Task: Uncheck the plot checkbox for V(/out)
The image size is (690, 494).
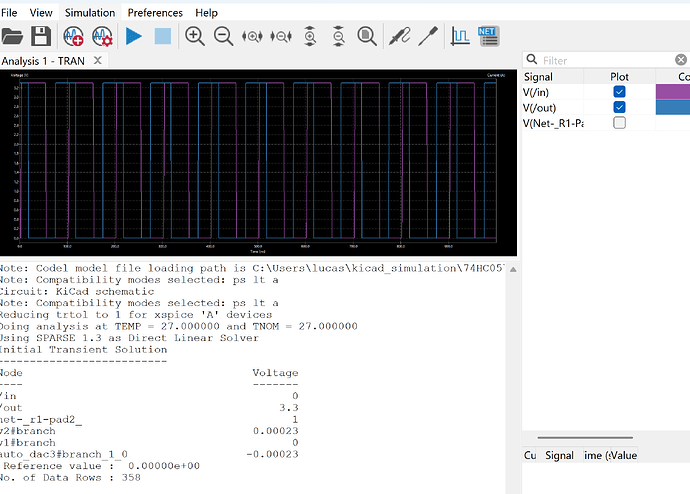Action: 619,107
